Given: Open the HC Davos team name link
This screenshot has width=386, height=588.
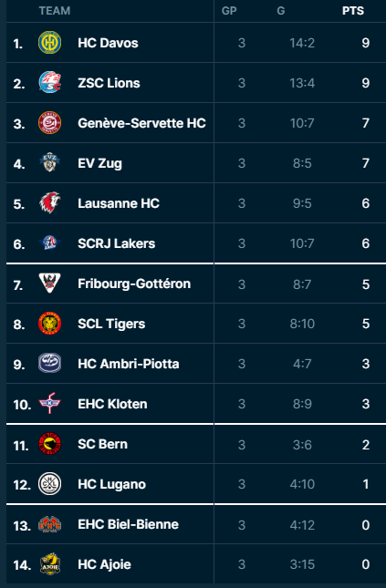Looking at the screenshot, I should pyautogui.click(x=108, y=43).
